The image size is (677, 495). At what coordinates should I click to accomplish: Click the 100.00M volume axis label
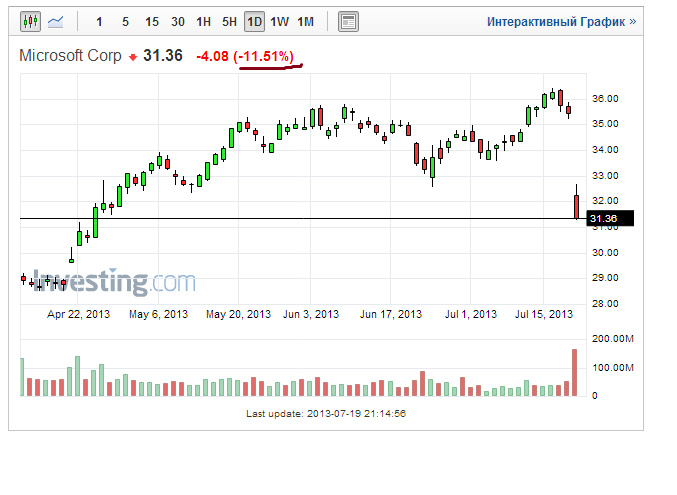tap(613, 368)
